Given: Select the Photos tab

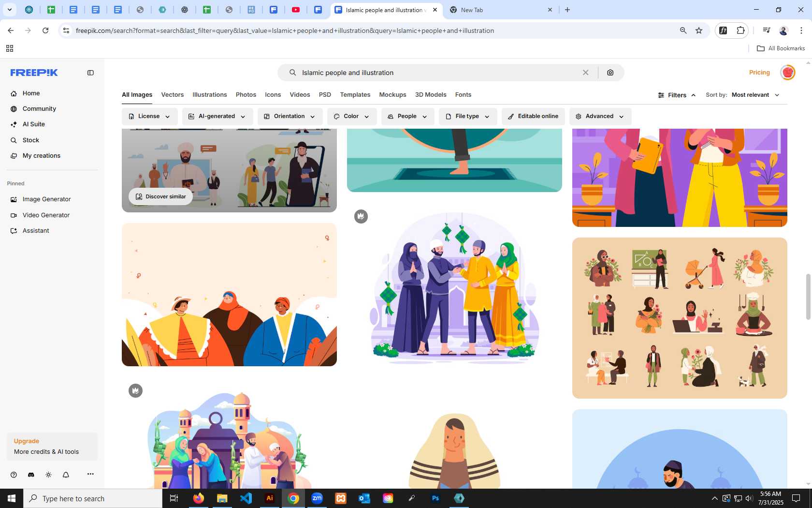Looking at the screenshot, I should click(246, 95).
